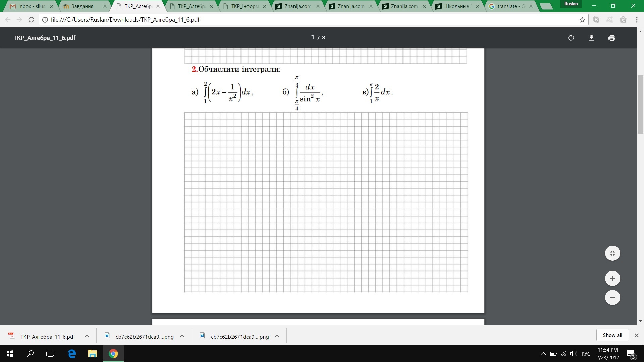Open the Chrome menu with three dots
This screenshot has height=362, width=644.
point(636,20)
